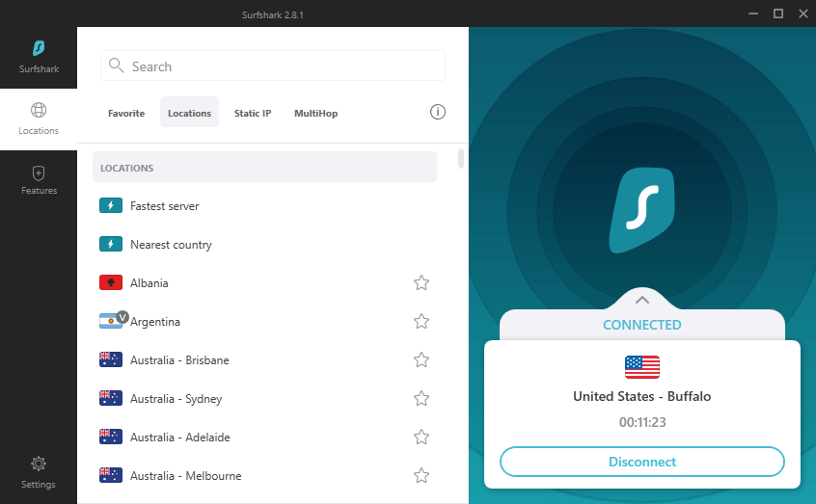Click the connection timer 00:11:23

642,422
